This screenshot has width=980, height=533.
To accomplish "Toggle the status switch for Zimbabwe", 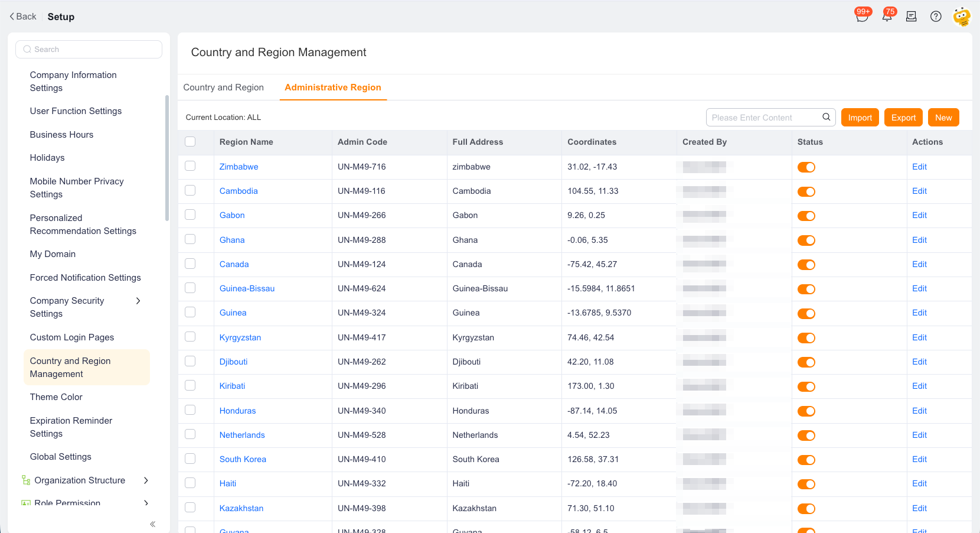I will coord(806,167).
